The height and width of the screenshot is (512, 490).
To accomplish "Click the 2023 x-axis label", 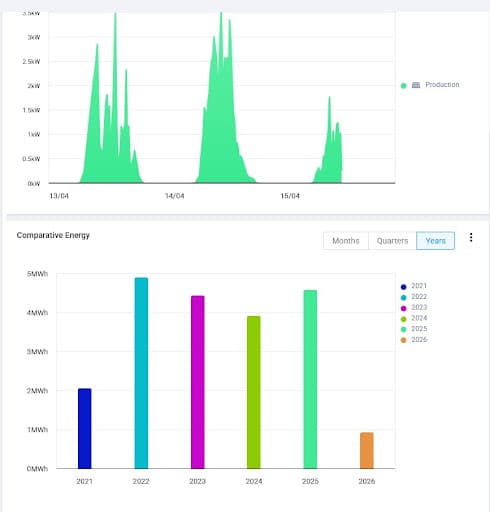I will click(197, 481).
